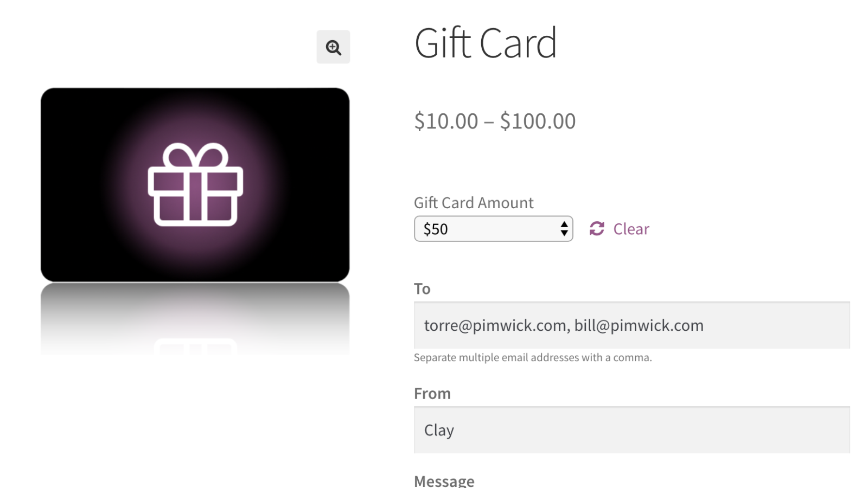Select a different value in the amount combo box
This screenshot has height=488, width=868.
click(x=493, y=229)
